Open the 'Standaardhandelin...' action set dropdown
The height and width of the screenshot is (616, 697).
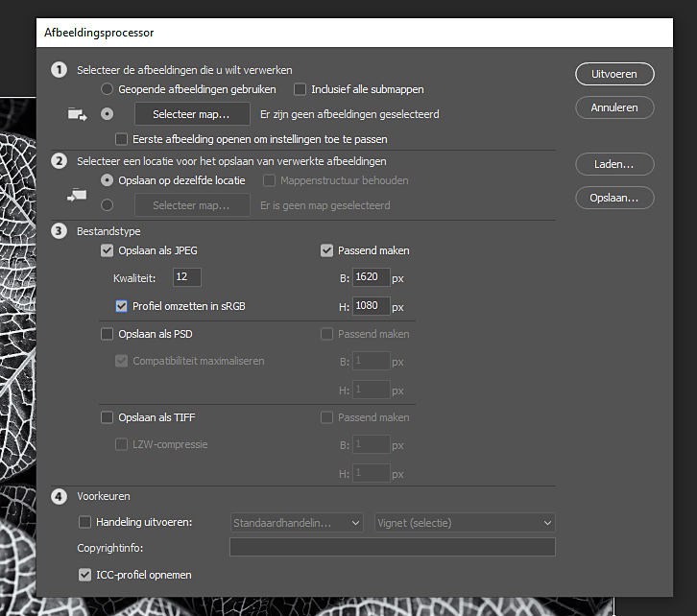pos(298,523)
